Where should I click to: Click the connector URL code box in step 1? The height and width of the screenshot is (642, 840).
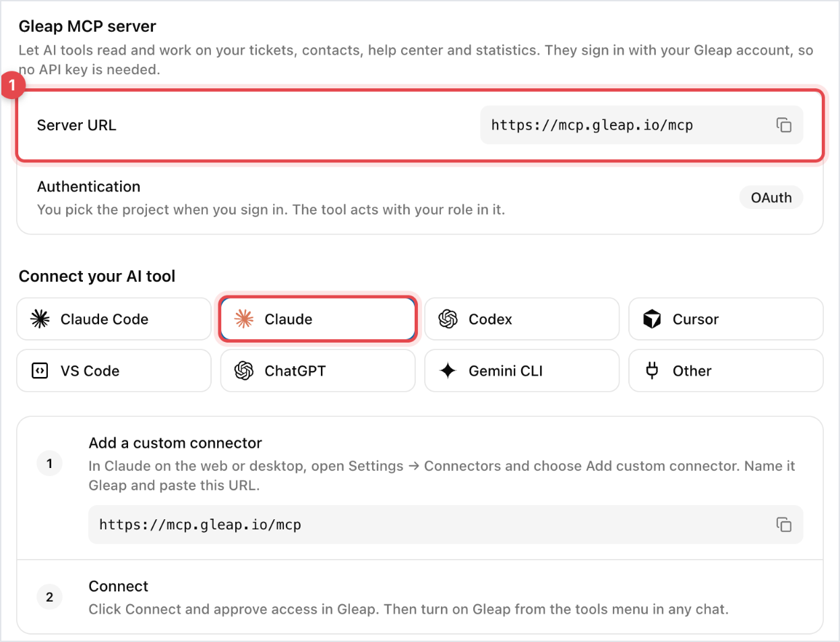click(446, 525)
